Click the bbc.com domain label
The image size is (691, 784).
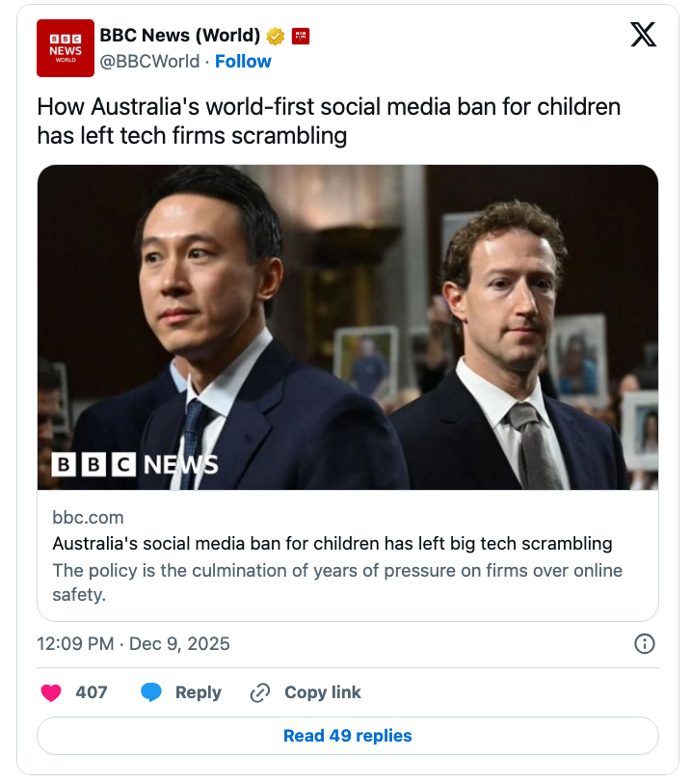[x=88, y=518]
